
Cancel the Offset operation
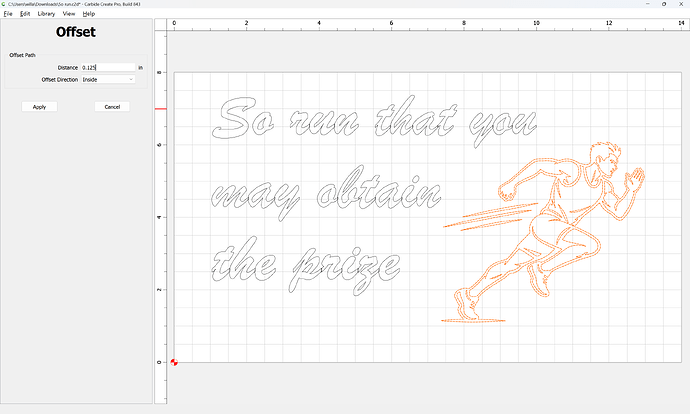112,106
